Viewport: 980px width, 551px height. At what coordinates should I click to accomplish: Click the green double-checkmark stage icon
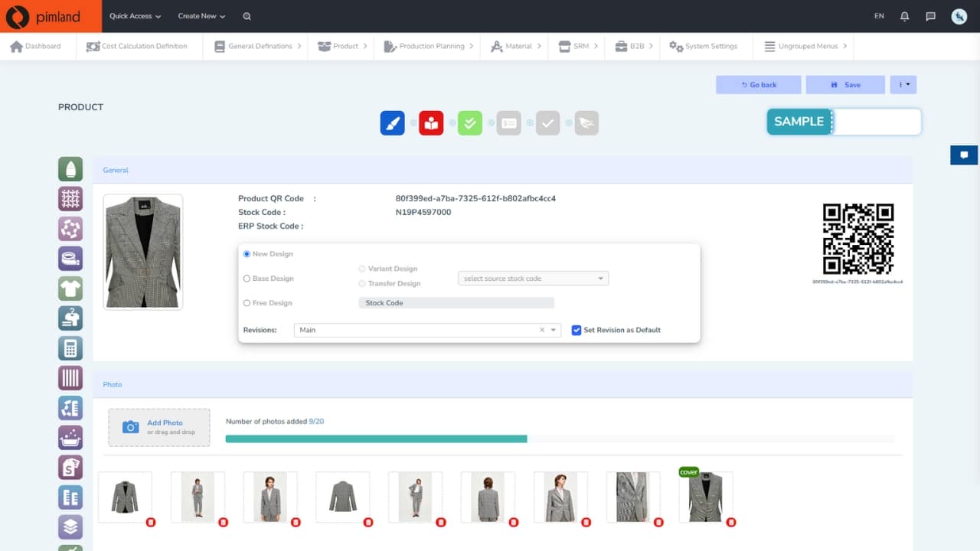point(470,123)
